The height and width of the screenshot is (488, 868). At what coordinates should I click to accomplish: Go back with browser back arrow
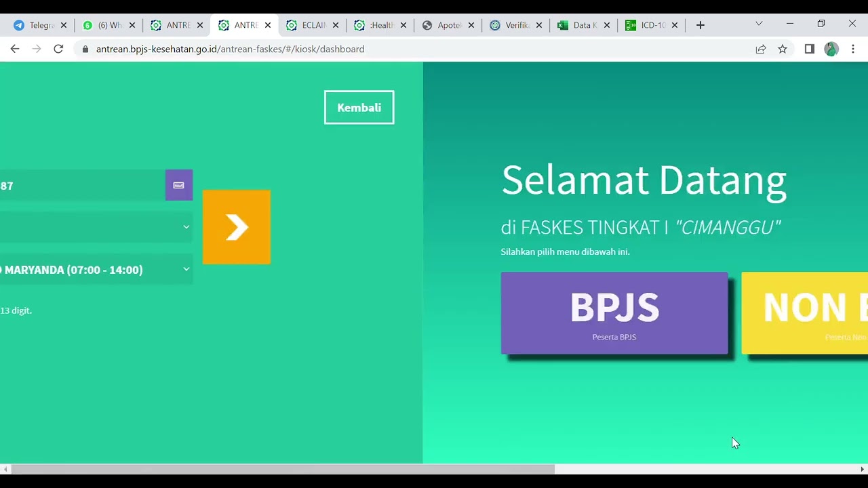click(x=15, y=49)
